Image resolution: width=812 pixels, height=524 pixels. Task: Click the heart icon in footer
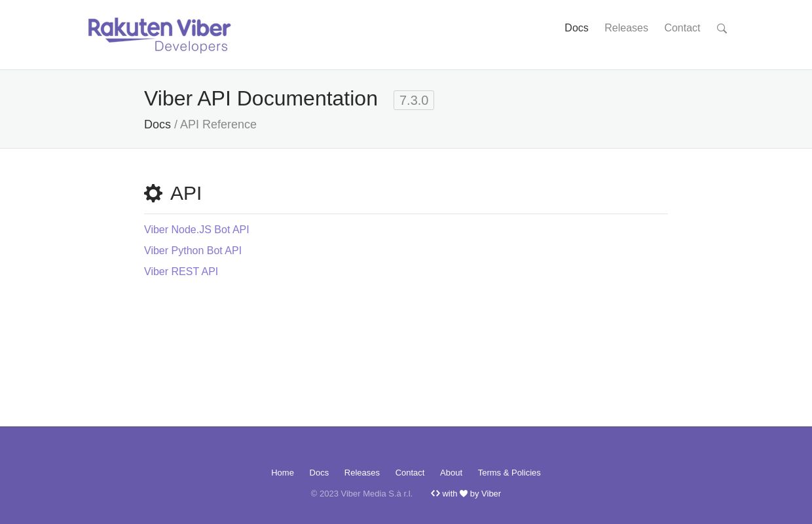pyautogui.click(x=464, y=494)
